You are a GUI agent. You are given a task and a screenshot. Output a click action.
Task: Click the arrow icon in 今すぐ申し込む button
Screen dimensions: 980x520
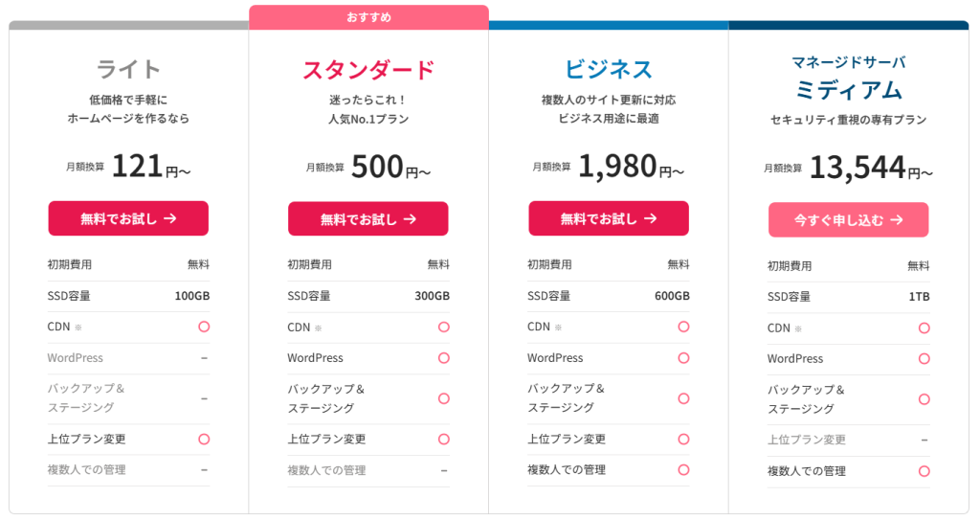pos(897,219)
